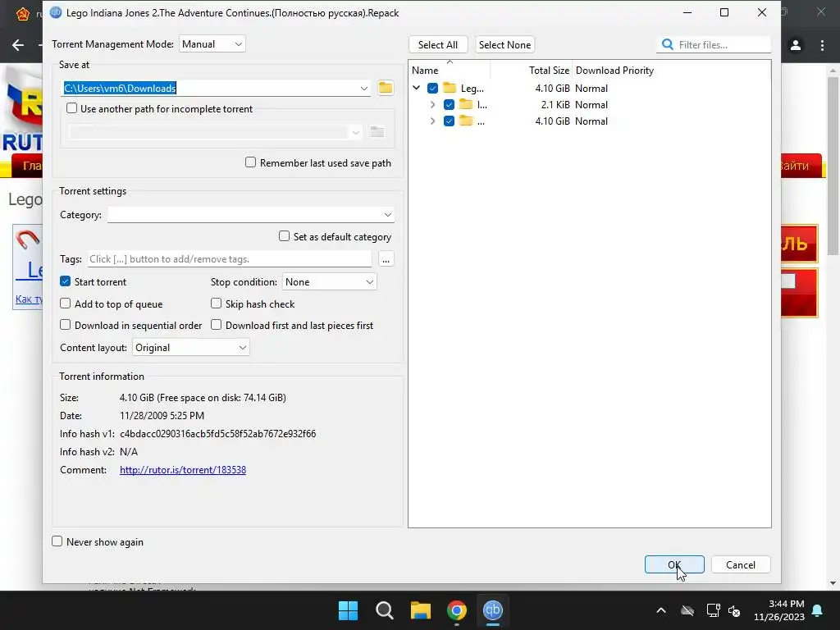The width and height of the screenshot is (840, 630).
Task: Click the folder icon in the 2.1 KiB row
Action: [466, 104]
